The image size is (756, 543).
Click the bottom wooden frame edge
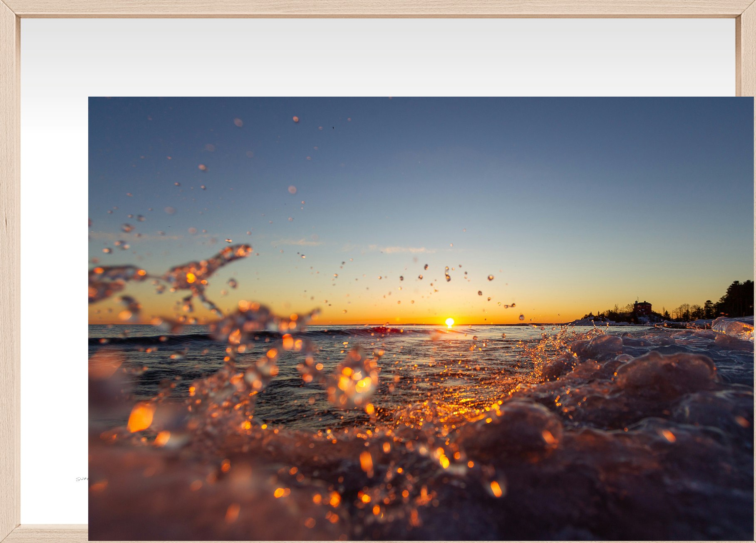46,533
